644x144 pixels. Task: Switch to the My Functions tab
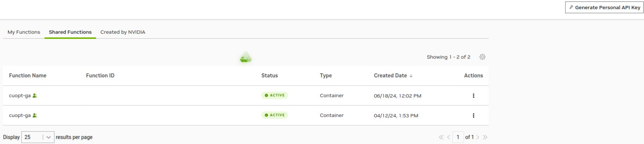24,32
